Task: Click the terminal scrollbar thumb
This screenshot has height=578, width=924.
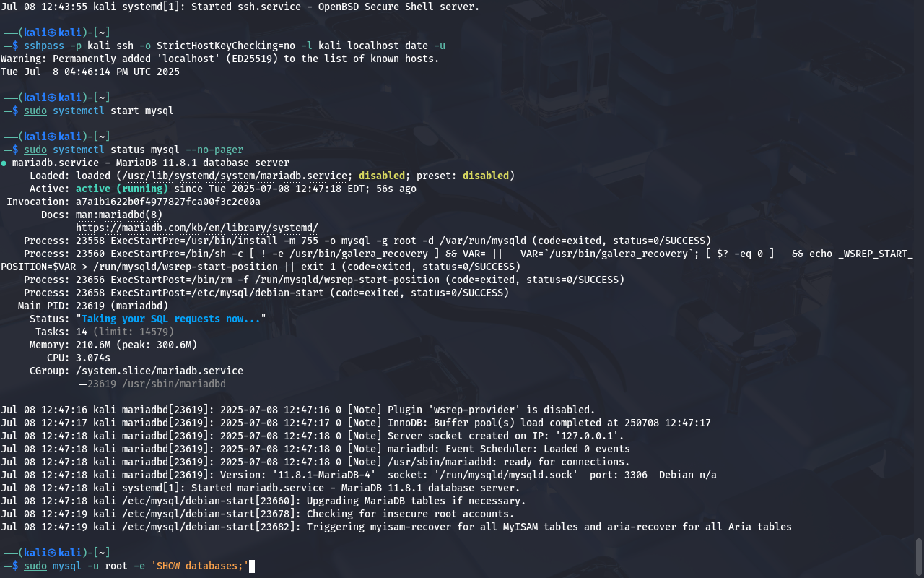Action: click(x=919, y=556)
